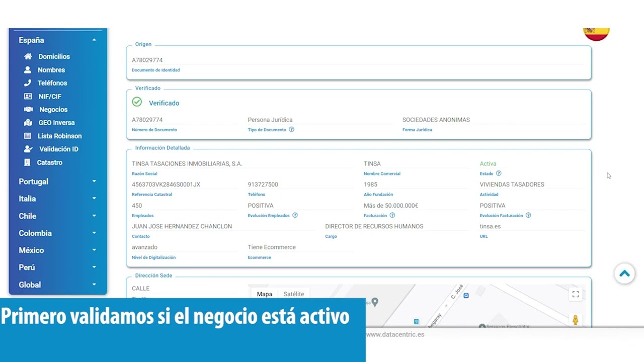Switch map to Mapa view
644x362 pixels.
264,294
